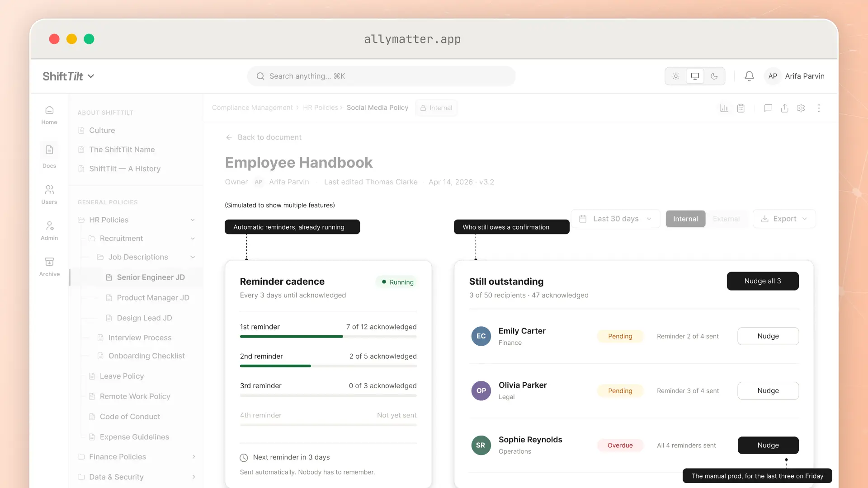
Task: Collapse the Recruitment folder chevron
Action: (193, 239)
